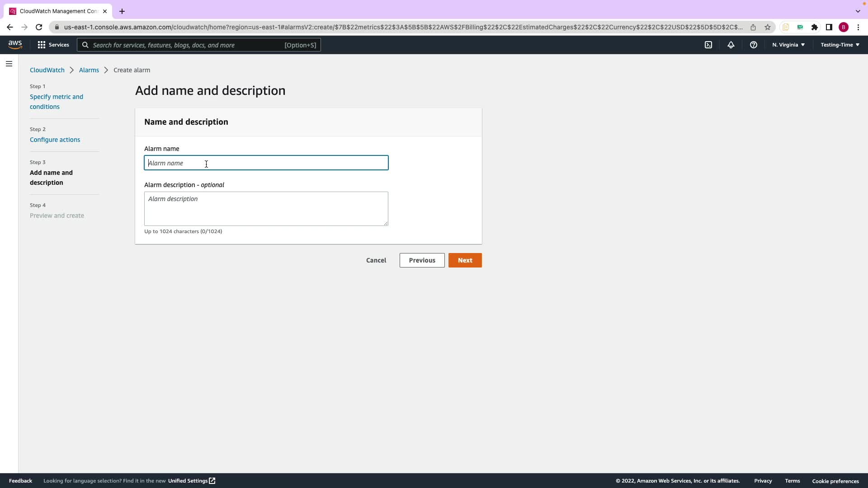Click the Alarms breadcrumb link
Viewport: 868px width, 488px height.
[x=89, y=70]
